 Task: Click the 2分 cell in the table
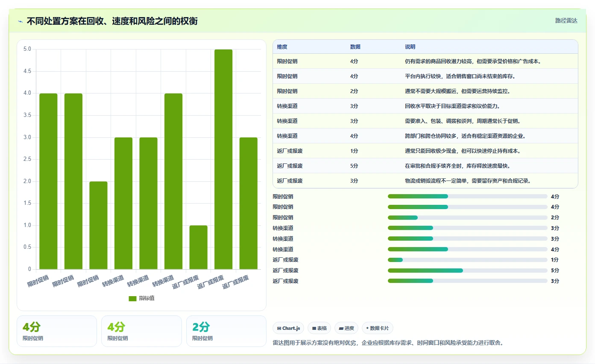pos(354,91)
